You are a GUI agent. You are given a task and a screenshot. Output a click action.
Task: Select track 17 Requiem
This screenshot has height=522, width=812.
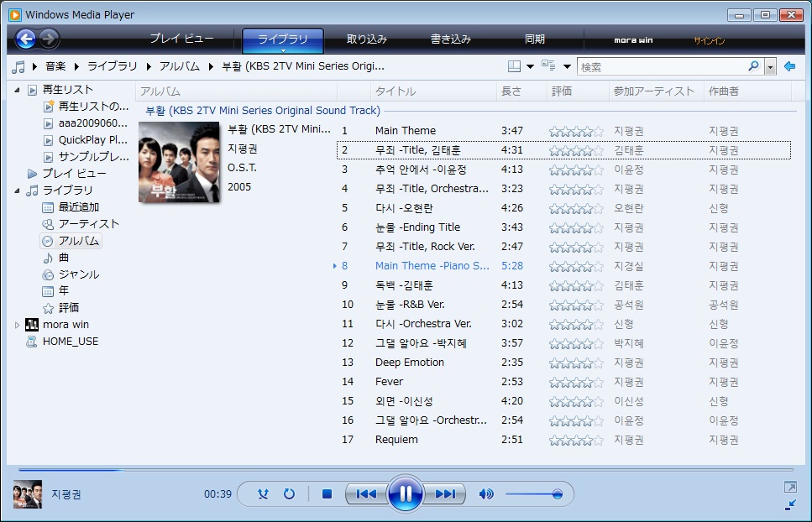(563, 440)
